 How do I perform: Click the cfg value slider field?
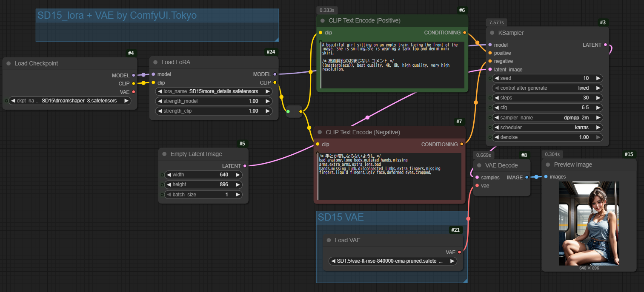[548, 108]
